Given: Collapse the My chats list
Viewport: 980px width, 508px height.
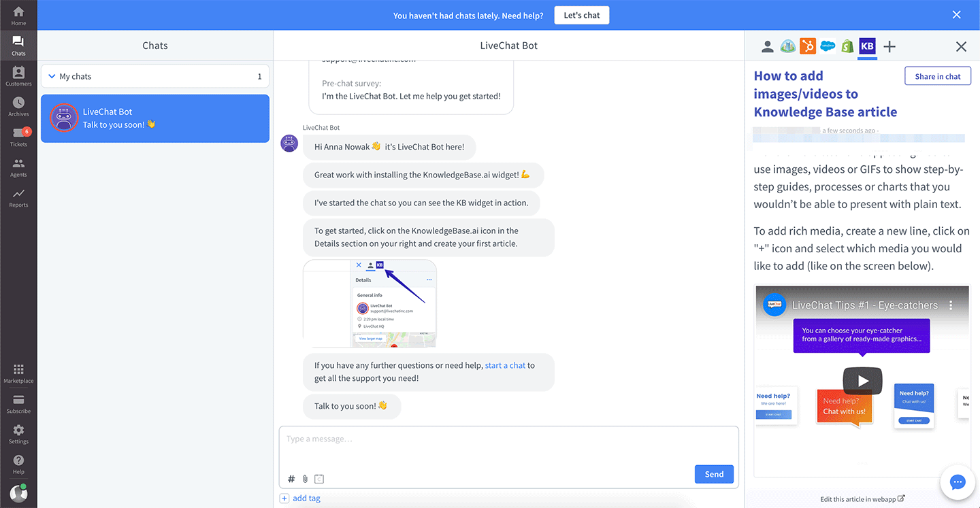Looking at the screenshot, I should 52,76.
